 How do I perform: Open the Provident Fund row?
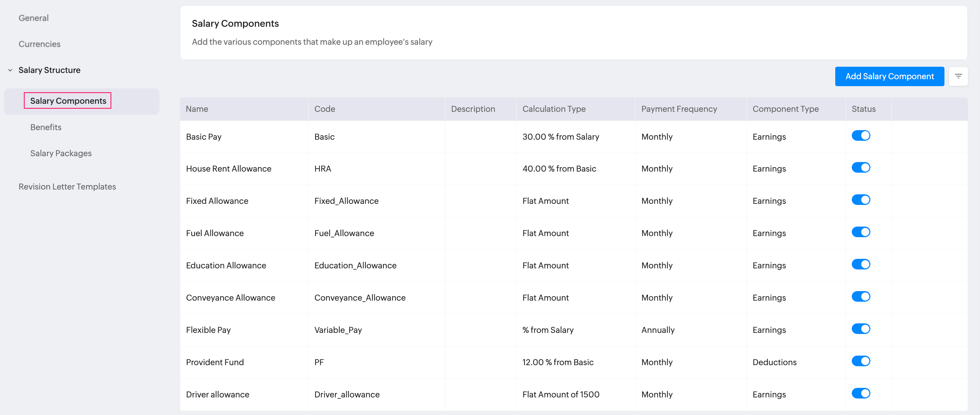[215, 363]
